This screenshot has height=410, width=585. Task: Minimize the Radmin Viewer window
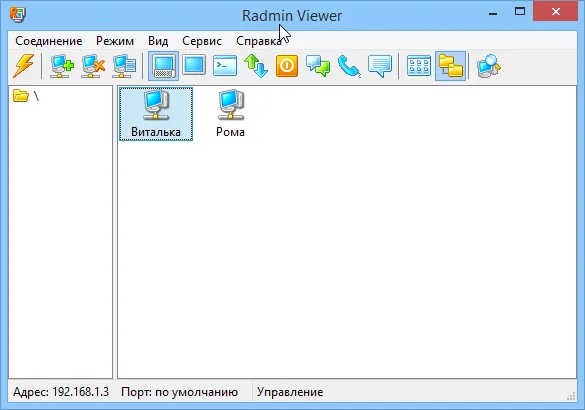click(x=493, y=14)
